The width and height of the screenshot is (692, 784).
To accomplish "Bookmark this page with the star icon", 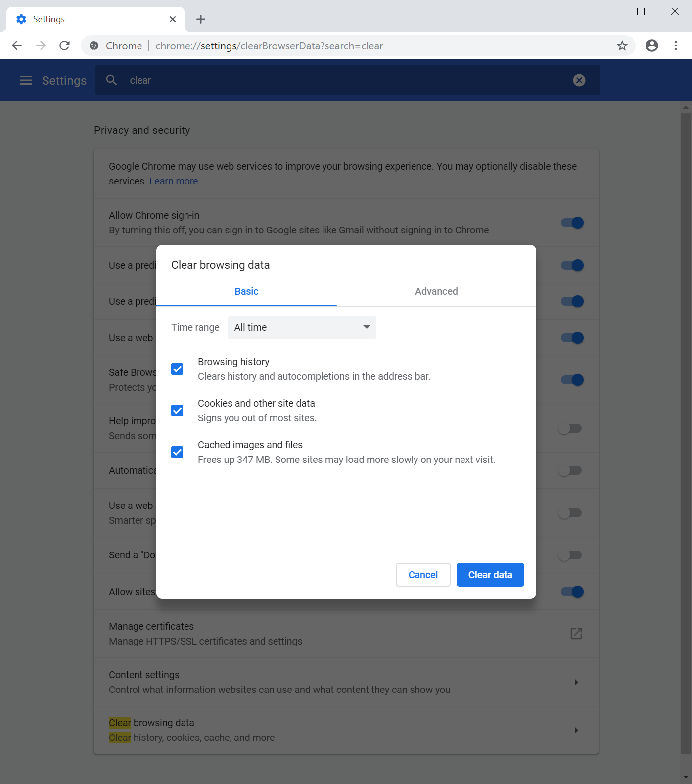I will point(622,46).
